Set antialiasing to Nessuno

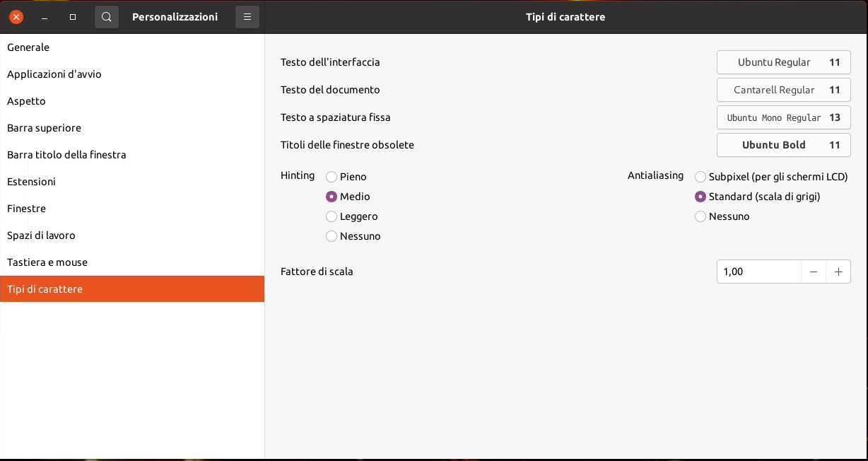pos(700,216)
